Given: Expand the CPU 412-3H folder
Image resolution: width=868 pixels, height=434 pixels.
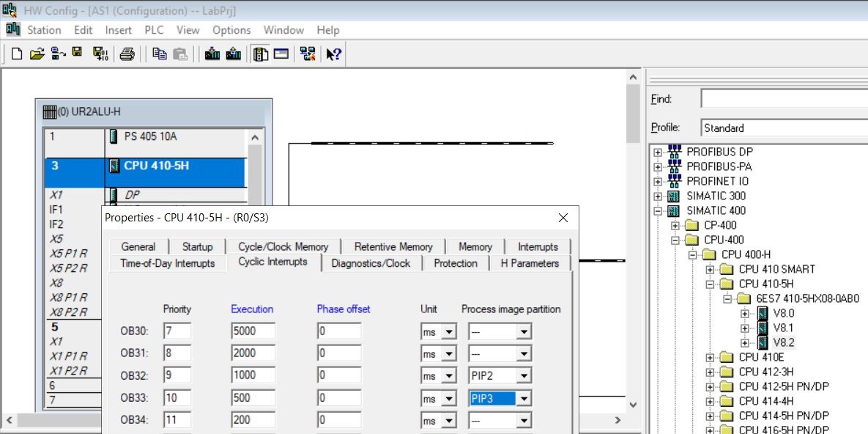Looking at the screenshot, I should click(x=711, y=372).
